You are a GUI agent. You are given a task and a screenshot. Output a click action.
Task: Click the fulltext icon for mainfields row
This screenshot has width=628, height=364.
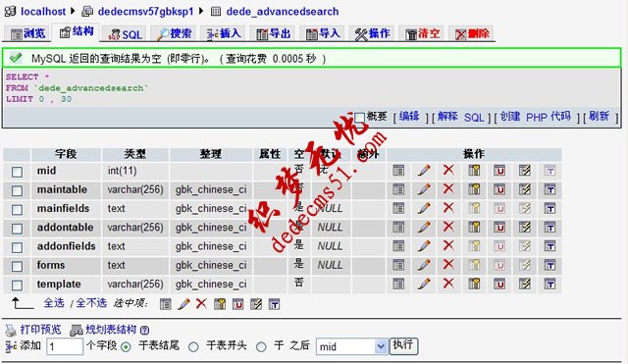549,208
